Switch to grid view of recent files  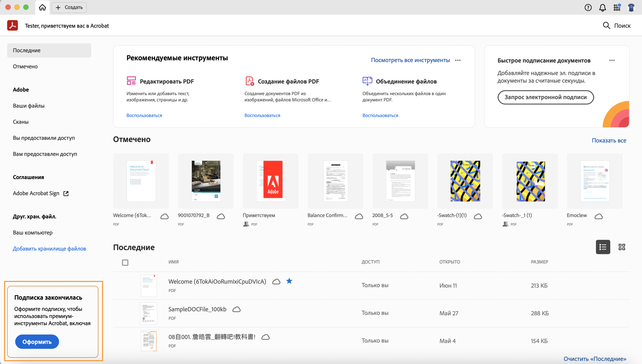622,247
